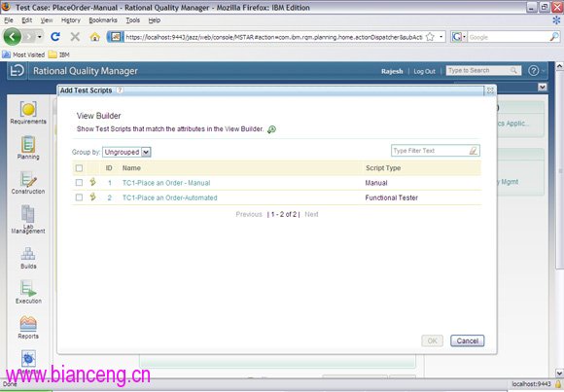Click the script icon beside TC1-Place an Order-Automated
This screenshot has width=564, height=392.
92,196
